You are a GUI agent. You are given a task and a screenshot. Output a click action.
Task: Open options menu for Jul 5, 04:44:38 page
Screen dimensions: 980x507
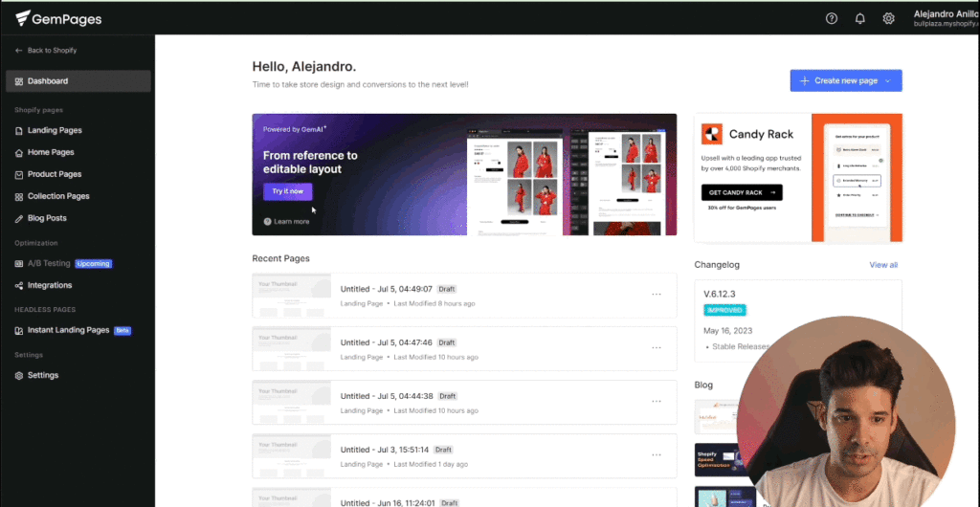(x=657, y=402)
